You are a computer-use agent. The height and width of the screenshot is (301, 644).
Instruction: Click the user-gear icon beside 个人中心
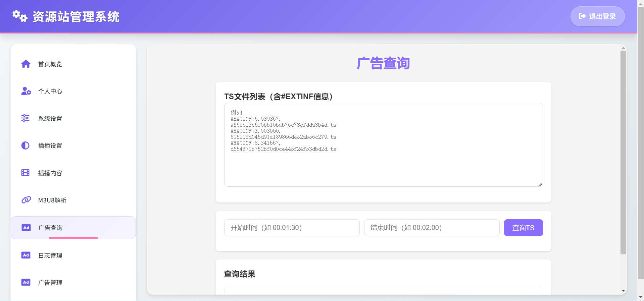pos(26,91)
